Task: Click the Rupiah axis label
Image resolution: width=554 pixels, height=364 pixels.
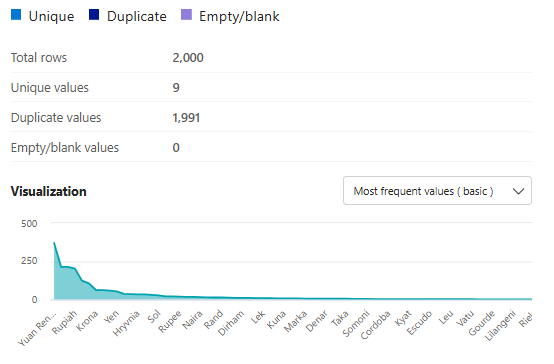Action: point(64,322)
